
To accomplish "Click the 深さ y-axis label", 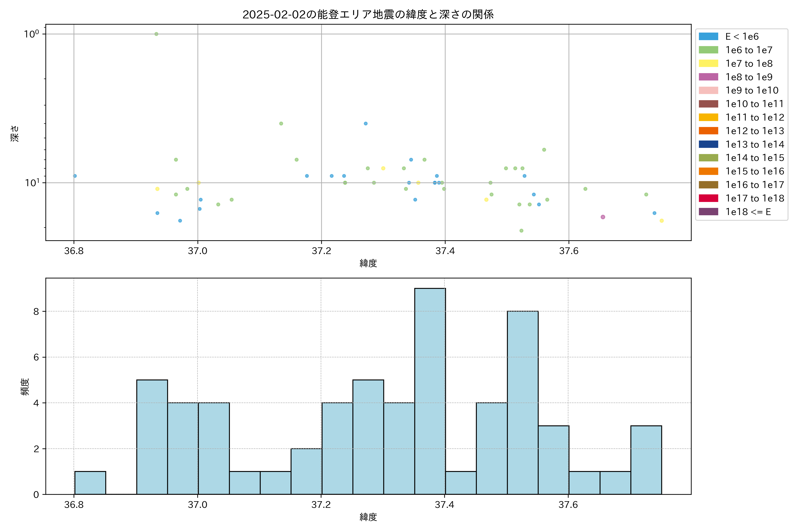I will click(15, 133).
